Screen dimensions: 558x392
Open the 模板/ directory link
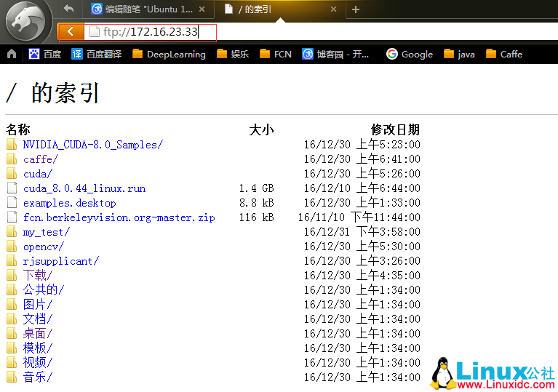coord(38,348)
